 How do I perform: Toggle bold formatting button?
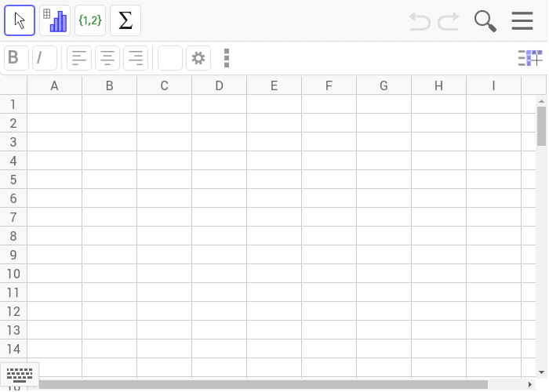click(16, 58)
